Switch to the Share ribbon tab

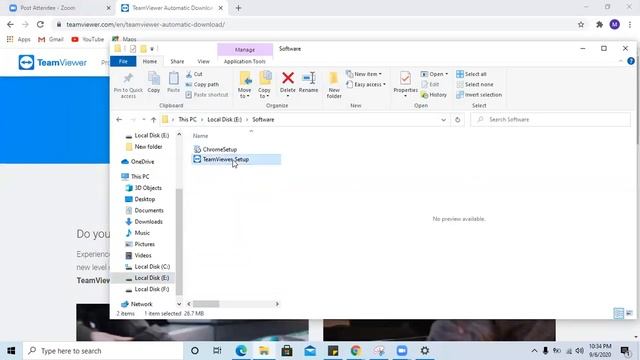coord(177,61)
